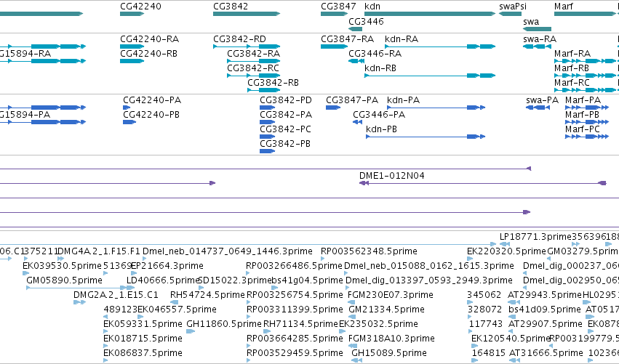Click transcript kdn-RB

(380, 68)
